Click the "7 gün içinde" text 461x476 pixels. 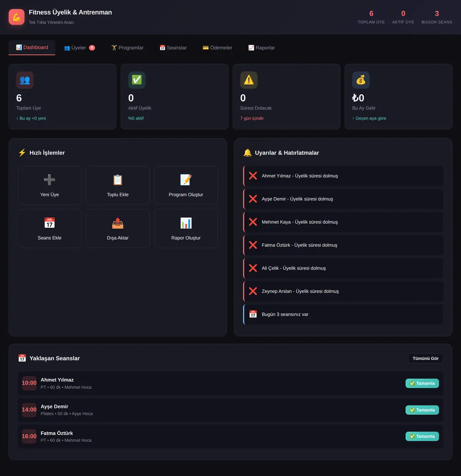coord(252,118)
